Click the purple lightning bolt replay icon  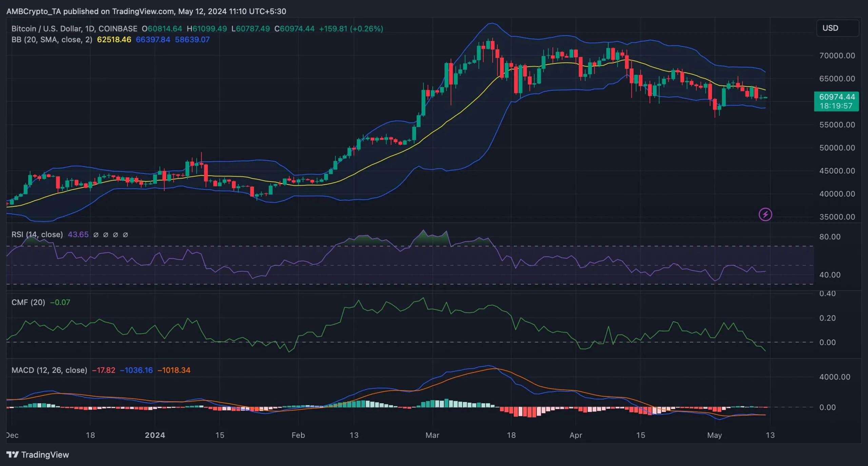pos(765,214)
